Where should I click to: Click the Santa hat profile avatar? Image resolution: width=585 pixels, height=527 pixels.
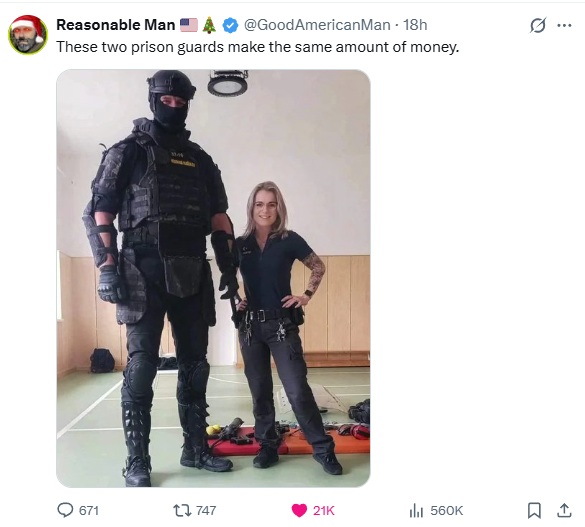click(x=28, y=35)
